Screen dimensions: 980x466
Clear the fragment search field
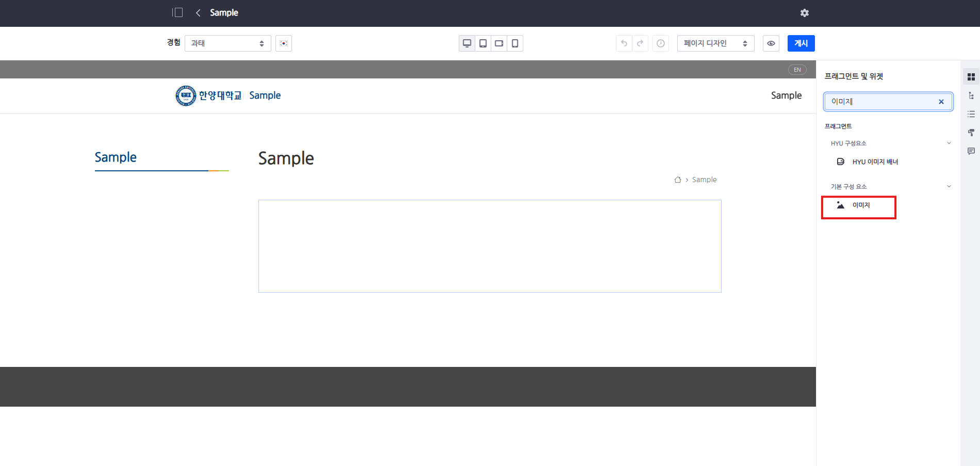941,102
